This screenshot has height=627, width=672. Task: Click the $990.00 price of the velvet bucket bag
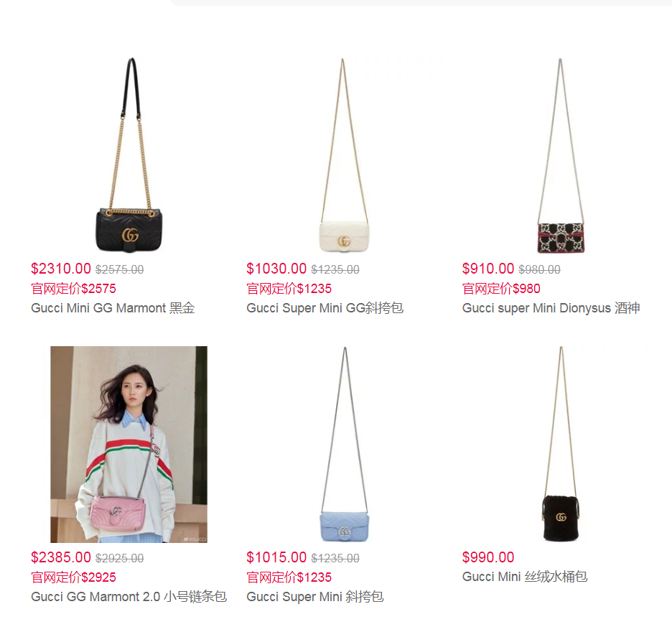[488, 557]
